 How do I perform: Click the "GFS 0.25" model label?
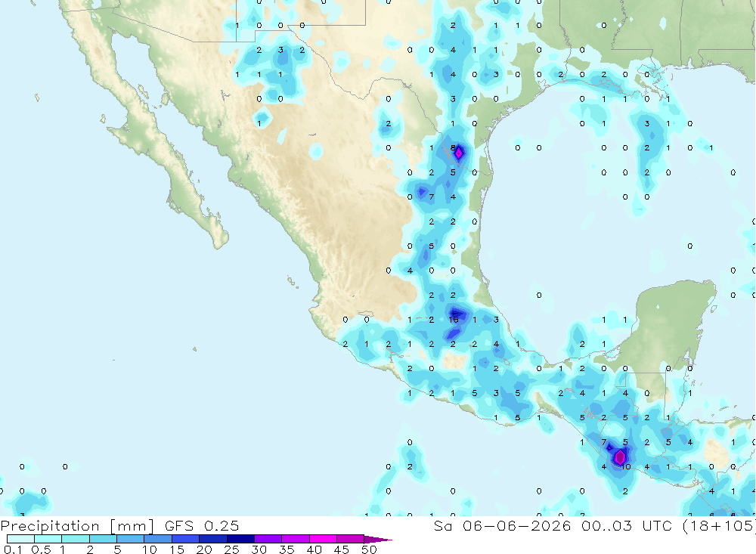point(202,525)
